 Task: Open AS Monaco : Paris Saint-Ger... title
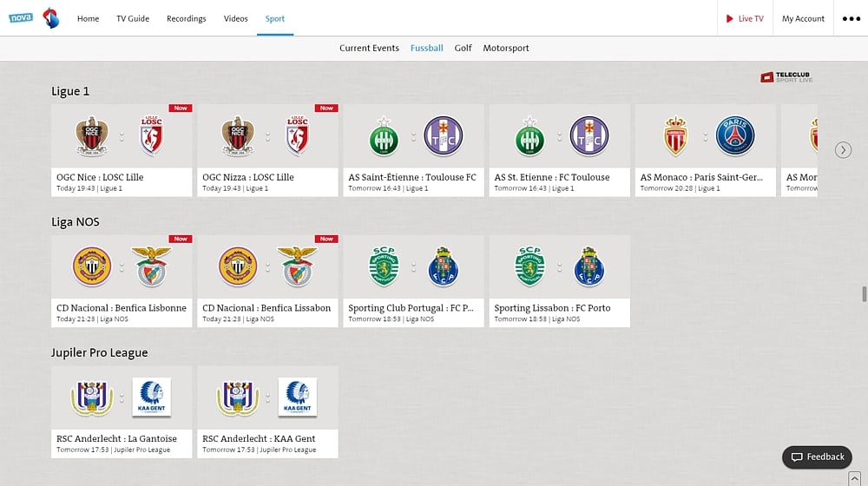click(701, 177)
